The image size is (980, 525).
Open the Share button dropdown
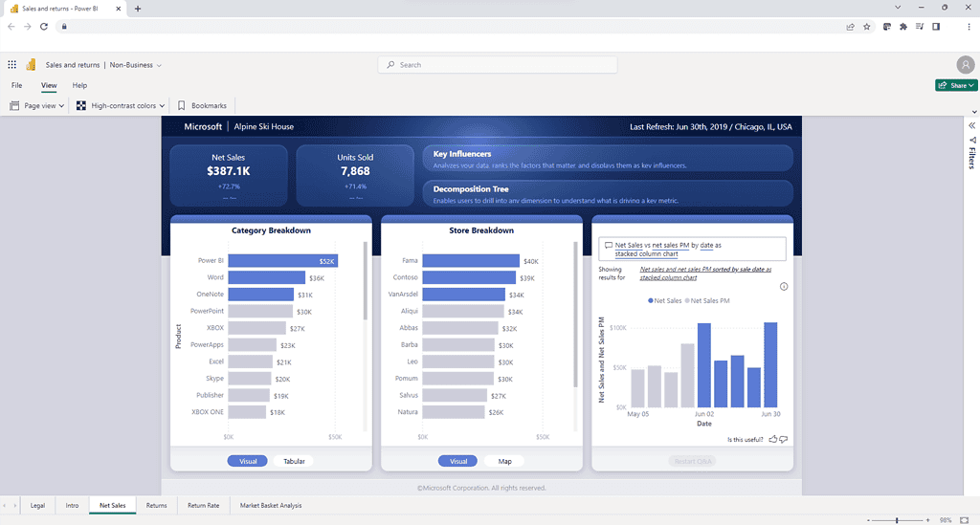956,85
